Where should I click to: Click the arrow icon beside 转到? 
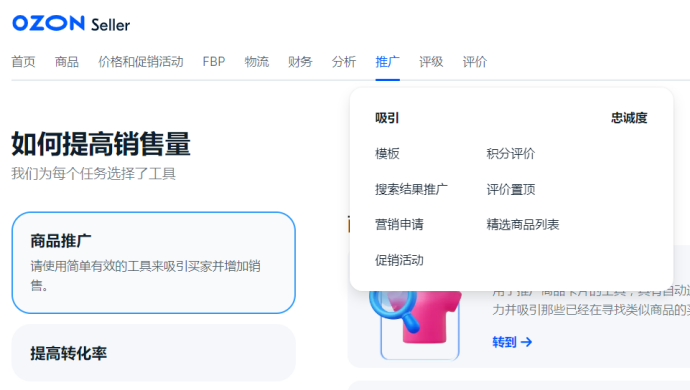[x=526, y=342]
